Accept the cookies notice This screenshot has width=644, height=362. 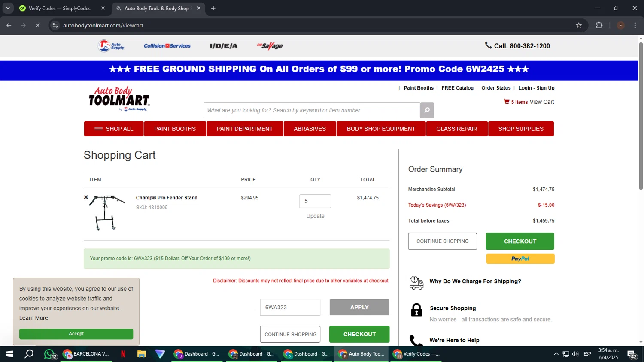(x=76, y=334)
